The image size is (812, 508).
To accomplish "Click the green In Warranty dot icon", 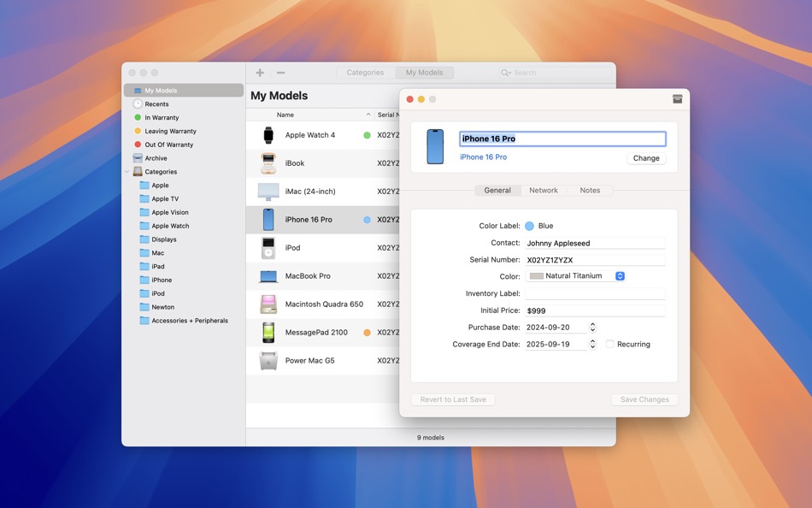I will 138,117.
